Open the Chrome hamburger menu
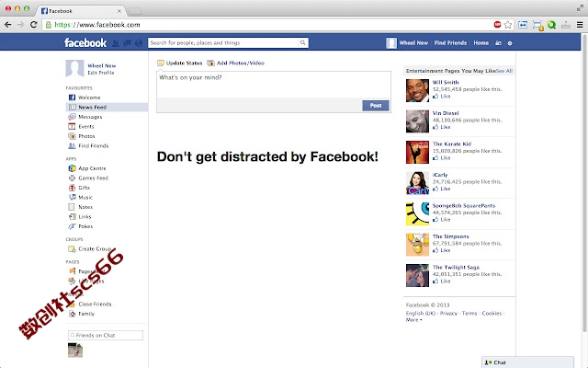Screen dimensions: 588x368 click(580, 25)
